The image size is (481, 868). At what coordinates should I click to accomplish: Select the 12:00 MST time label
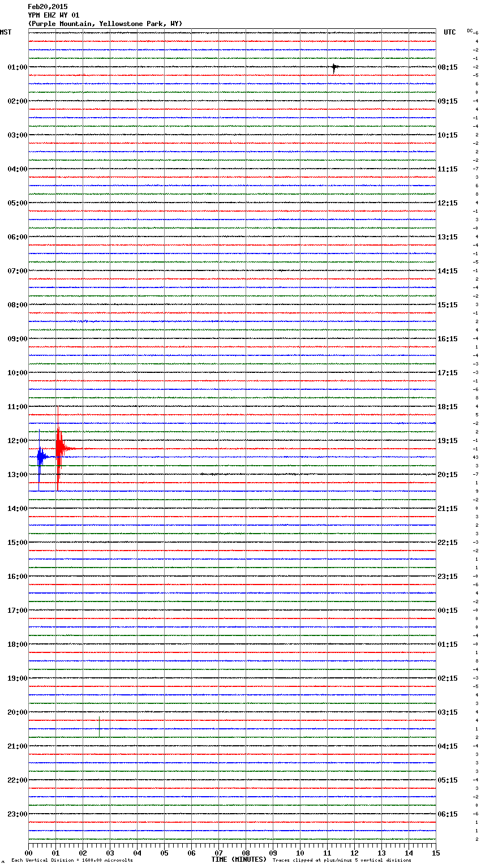(x=18, y=441)
